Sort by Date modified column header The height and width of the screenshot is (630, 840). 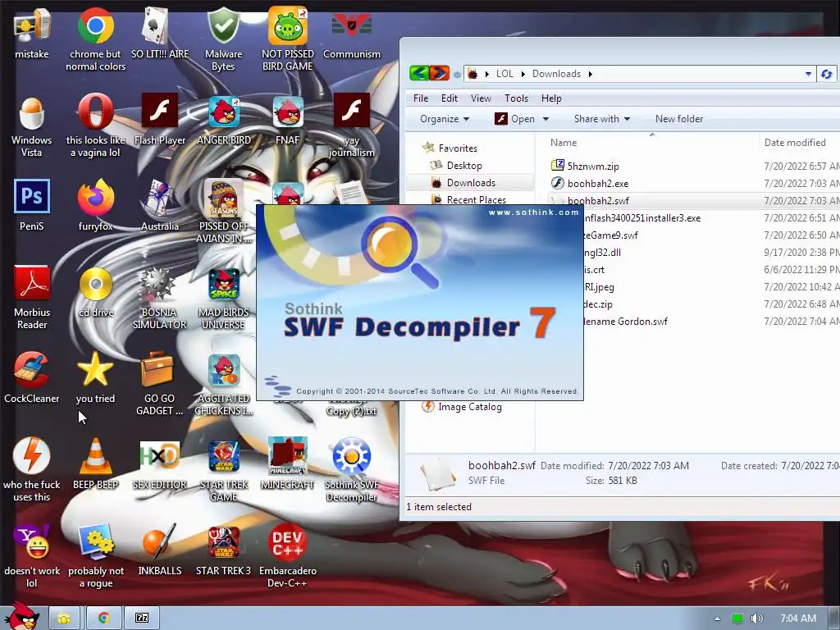pyautogui.click(x=799, y=143)
